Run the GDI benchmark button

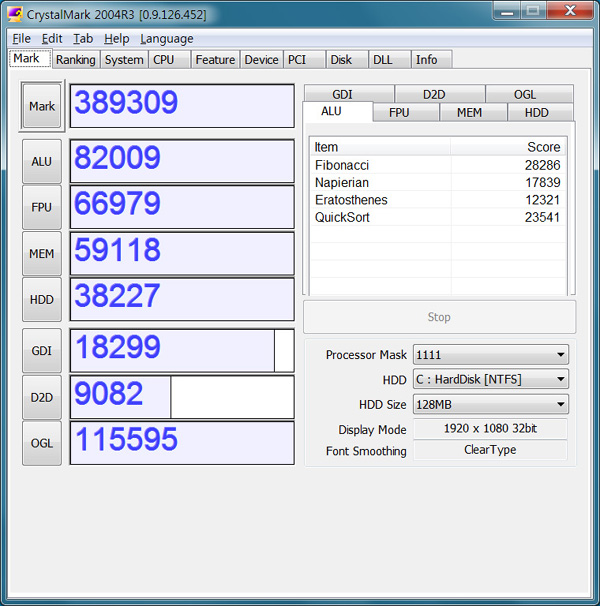42,351
